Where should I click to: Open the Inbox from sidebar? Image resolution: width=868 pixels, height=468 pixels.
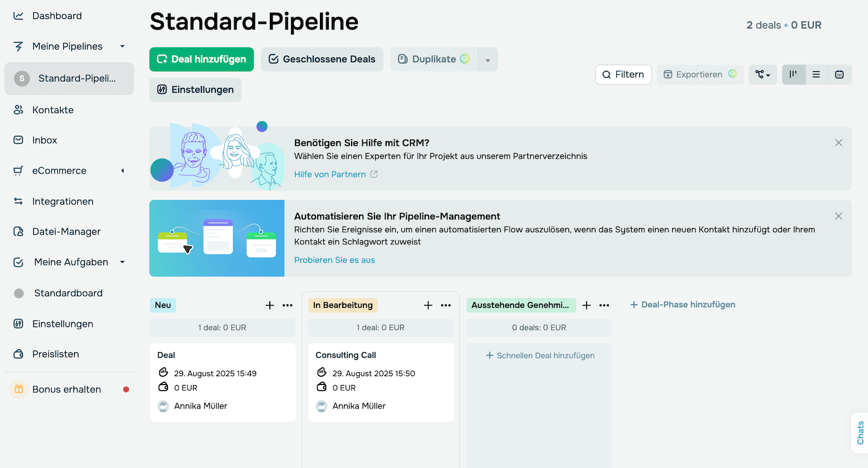point(45,140)
